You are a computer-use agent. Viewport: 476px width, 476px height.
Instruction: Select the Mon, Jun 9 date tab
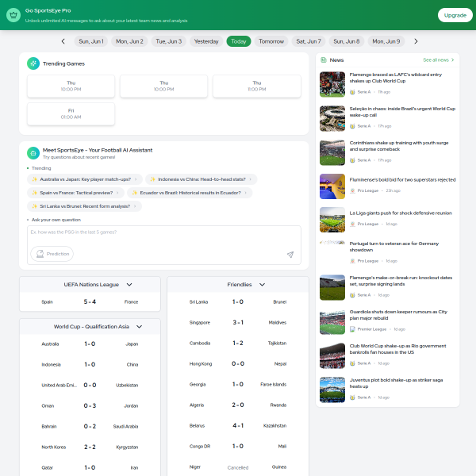386,41
